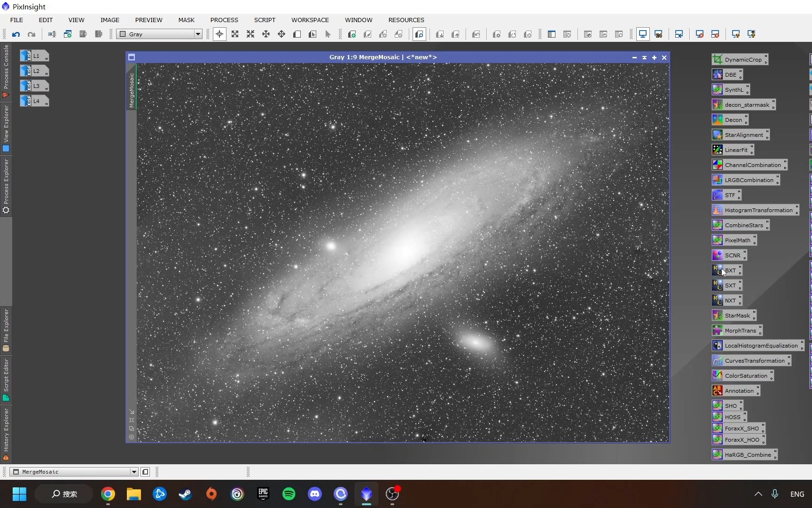812x508 pixels.
Task: Click the NXT process icon
Action: 727,301
